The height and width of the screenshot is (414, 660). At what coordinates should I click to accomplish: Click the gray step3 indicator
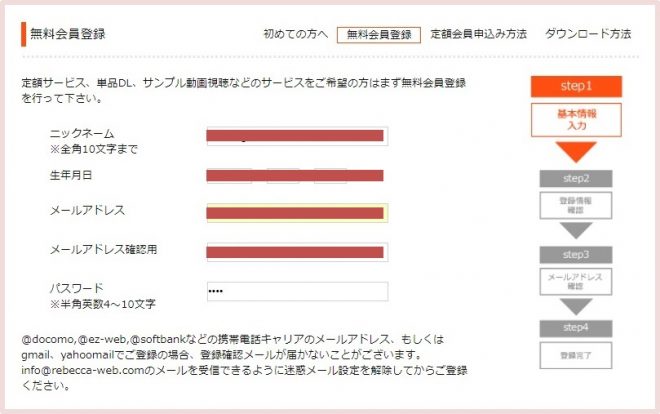coord(575,254)
